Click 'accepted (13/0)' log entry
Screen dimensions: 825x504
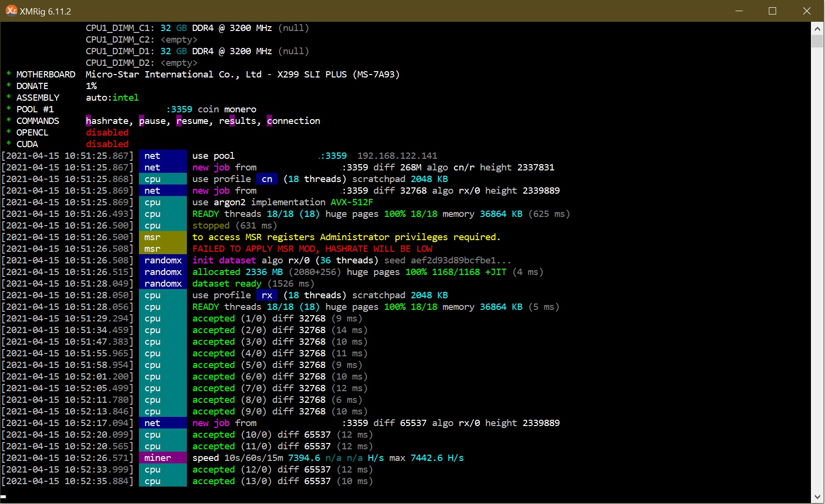(x=283, y=481)
